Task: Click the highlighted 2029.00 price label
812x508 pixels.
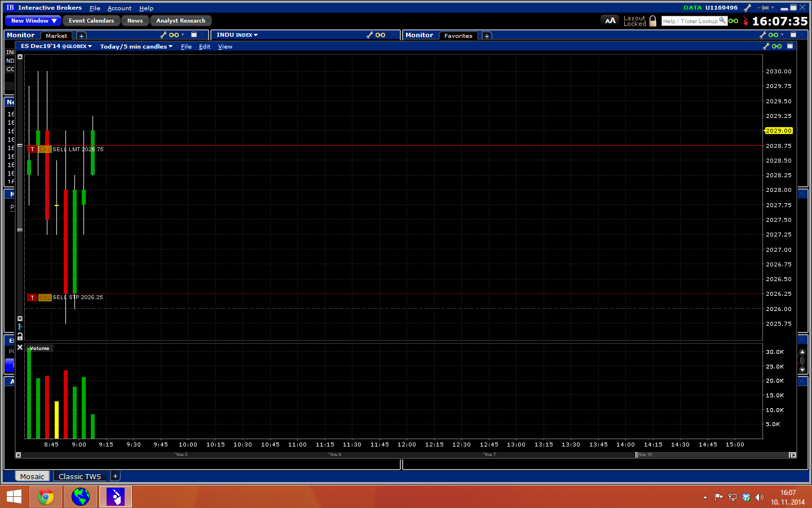Action: [x=779, y=130]
